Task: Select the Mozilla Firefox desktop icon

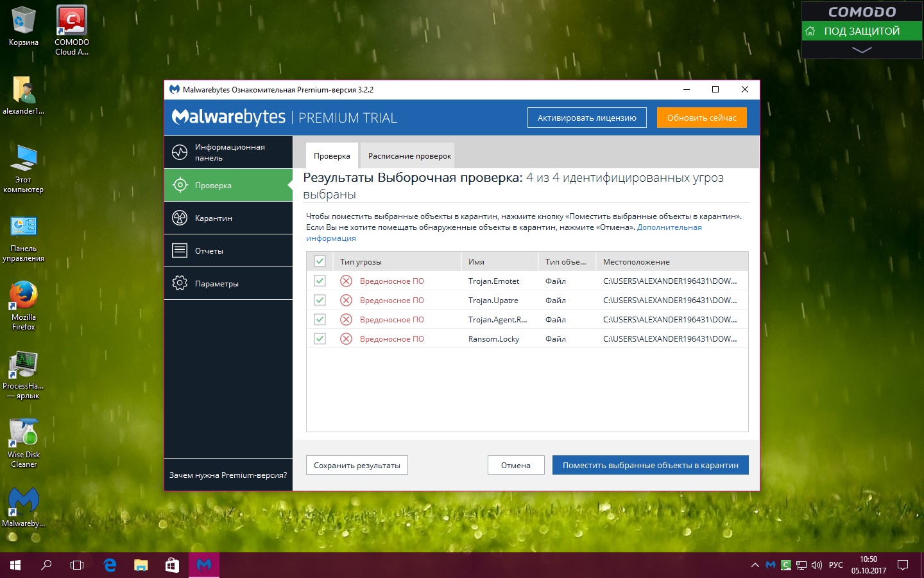Action: (x=24, y=306)
